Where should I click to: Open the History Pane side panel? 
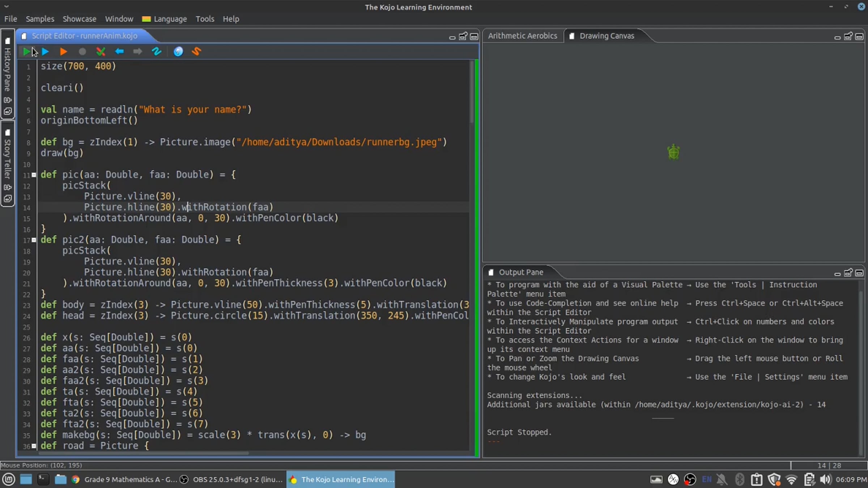[8, 69]
